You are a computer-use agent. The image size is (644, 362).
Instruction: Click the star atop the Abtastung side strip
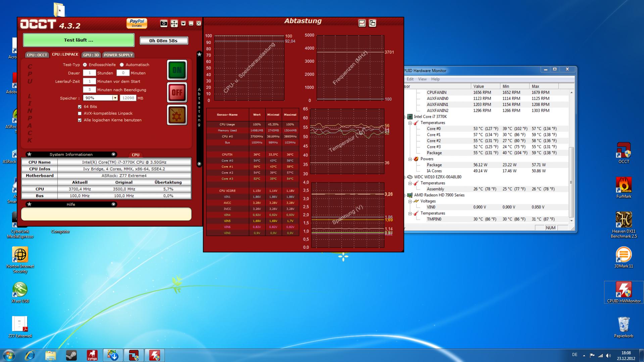[199, 54]
